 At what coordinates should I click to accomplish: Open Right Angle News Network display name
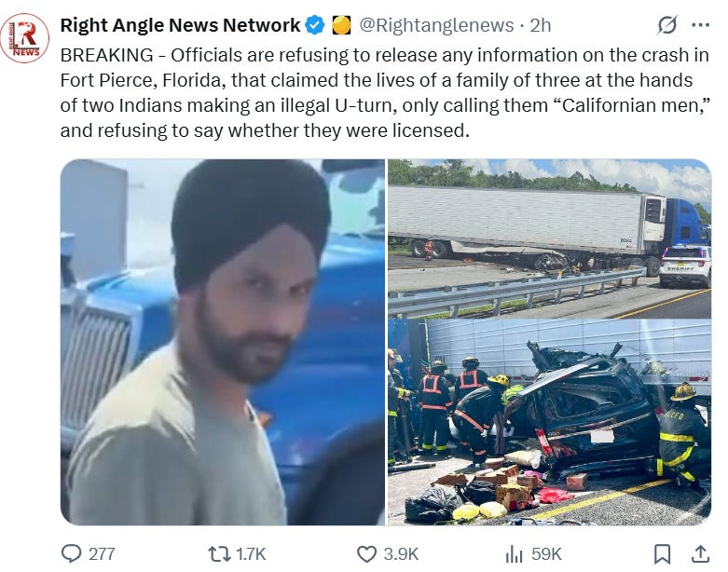coord(180,25)
